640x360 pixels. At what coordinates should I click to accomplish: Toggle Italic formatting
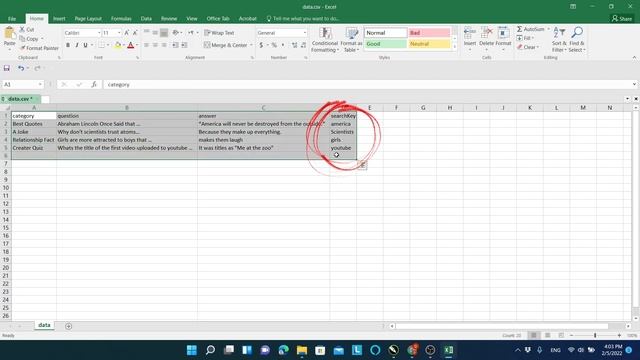point(77,45)
